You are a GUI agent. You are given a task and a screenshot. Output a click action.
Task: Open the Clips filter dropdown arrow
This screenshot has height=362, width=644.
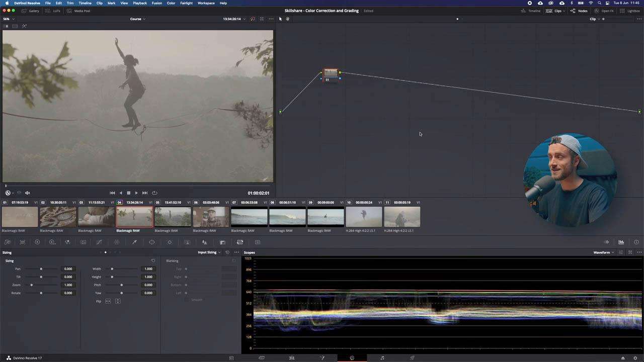click(564, 11)
